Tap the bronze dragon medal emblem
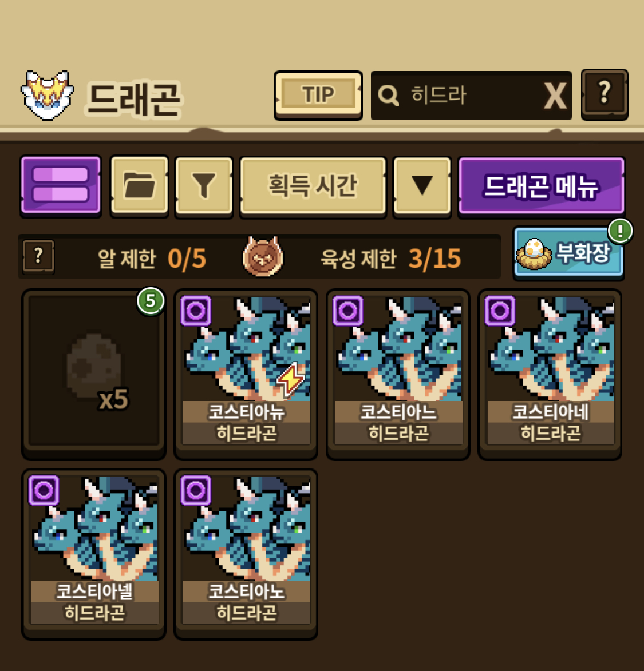The width and height of the screenshot is (644, 671). [263, 257]
